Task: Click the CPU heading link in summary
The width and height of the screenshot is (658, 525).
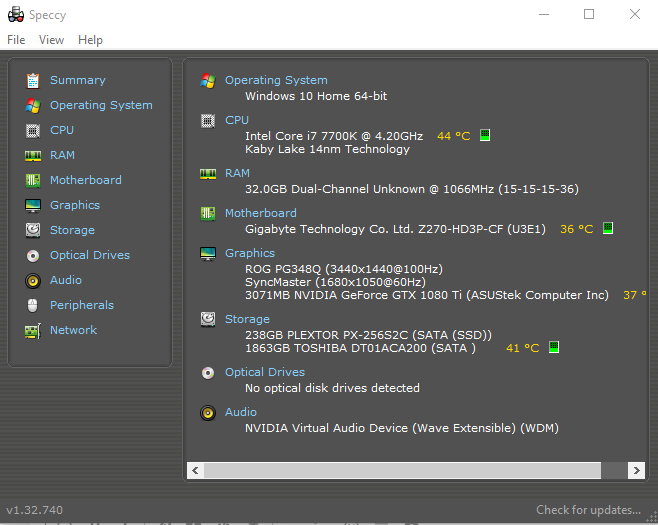Action: pos(237,120)
